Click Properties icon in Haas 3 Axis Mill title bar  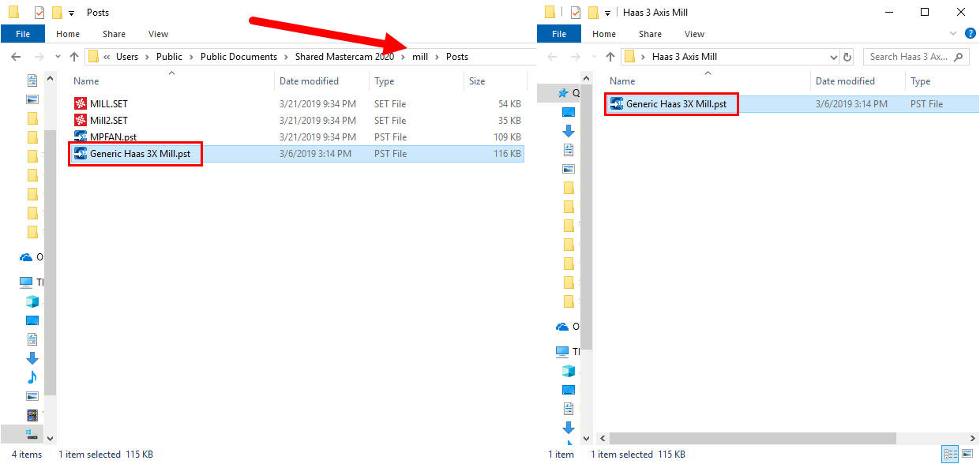(x=576, y=12)
